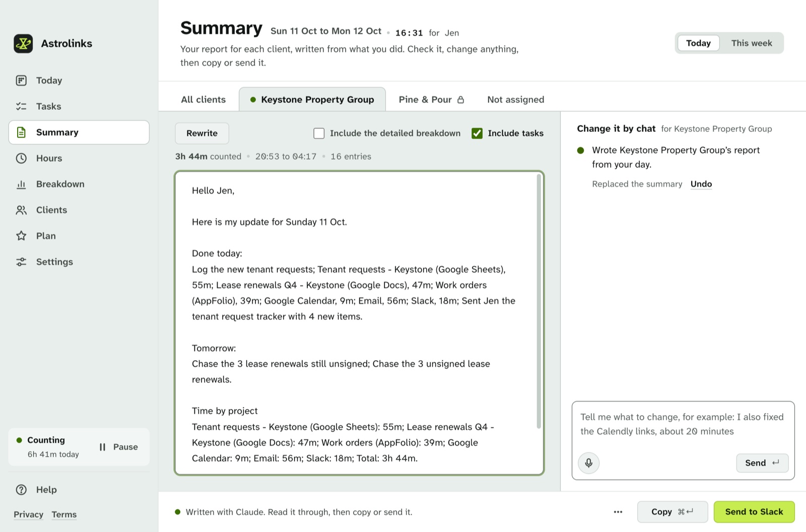Click inside the report text at Hello Jen
This screenshot has width=806, height=532.
pyautogui.click(x=213, y=191)
